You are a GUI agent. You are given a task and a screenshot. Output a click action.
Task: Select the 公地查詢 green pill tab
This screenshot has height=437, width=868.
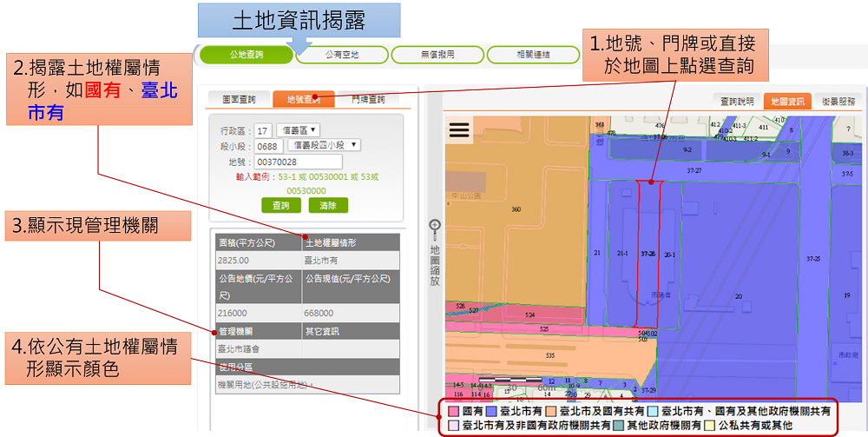click(246, 55)
